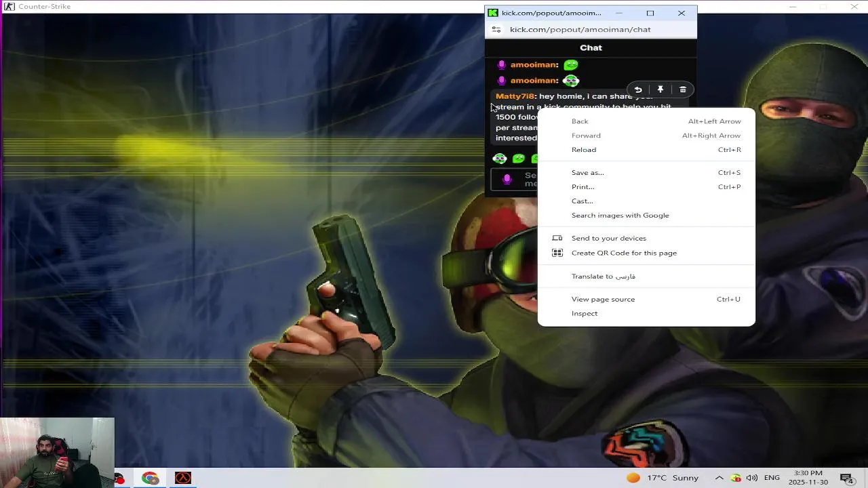The image size is (868, 488).
Task: Click the second amooiman username
Action: tap(532, 81)
